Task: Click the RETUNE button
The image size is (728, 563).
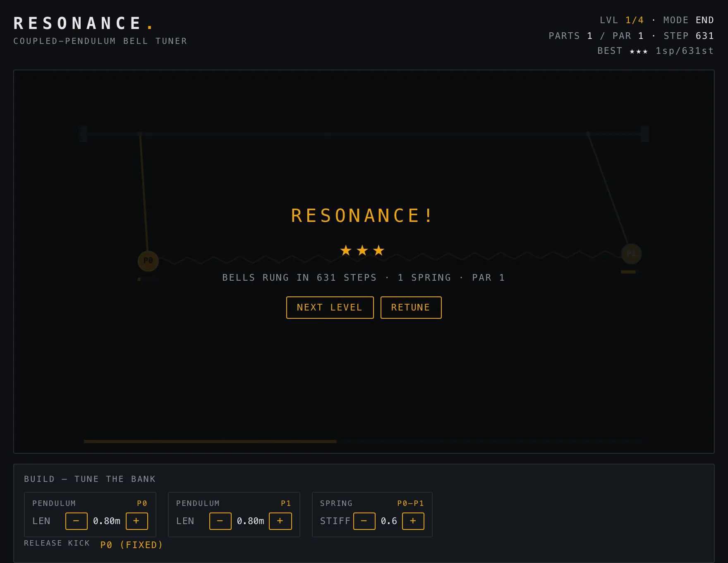Action: [411, 308]
